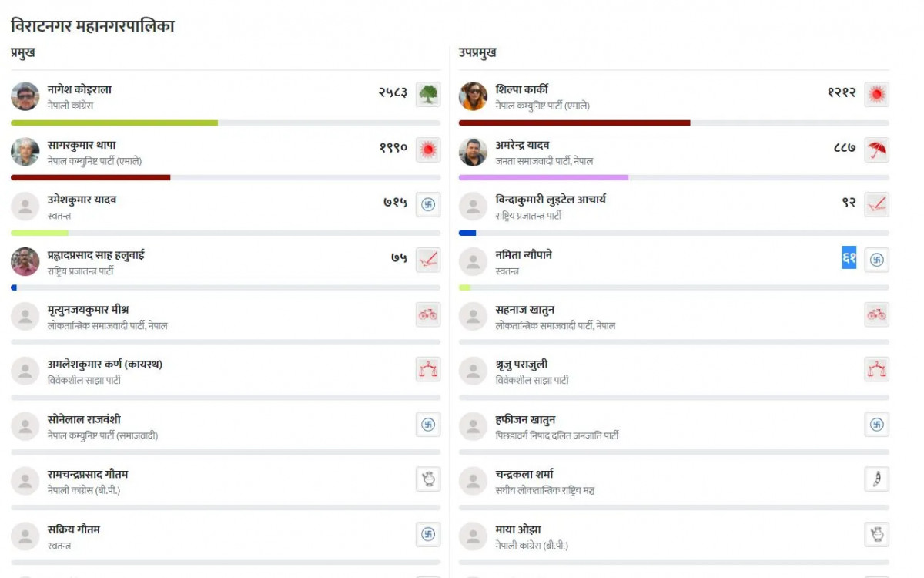Click the sun symbol beside सागरकुमार थापा

pyautogui.click(x=428, y=150)
